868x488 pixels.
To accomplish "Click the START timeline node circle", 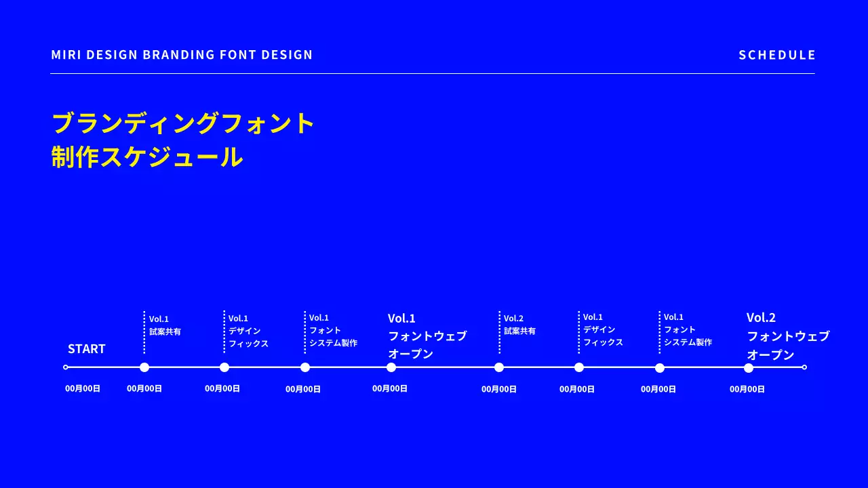I will pyautogui.click(x=65, y=367).
